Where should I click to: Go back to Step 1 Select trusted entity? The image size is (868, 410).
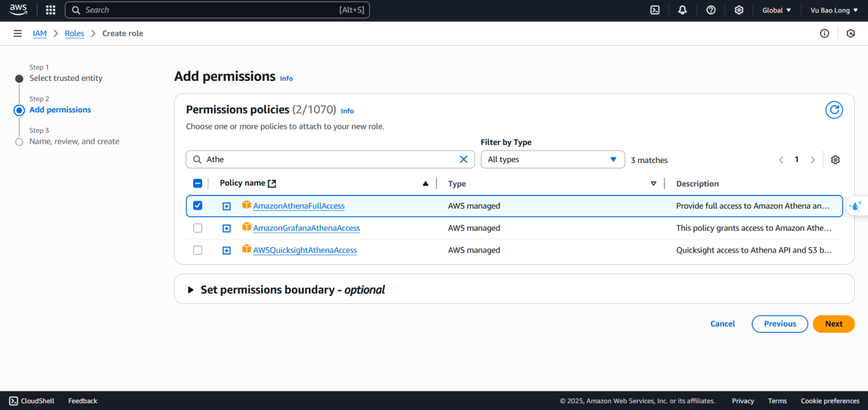pyautogui.click(x=66, y=78)
